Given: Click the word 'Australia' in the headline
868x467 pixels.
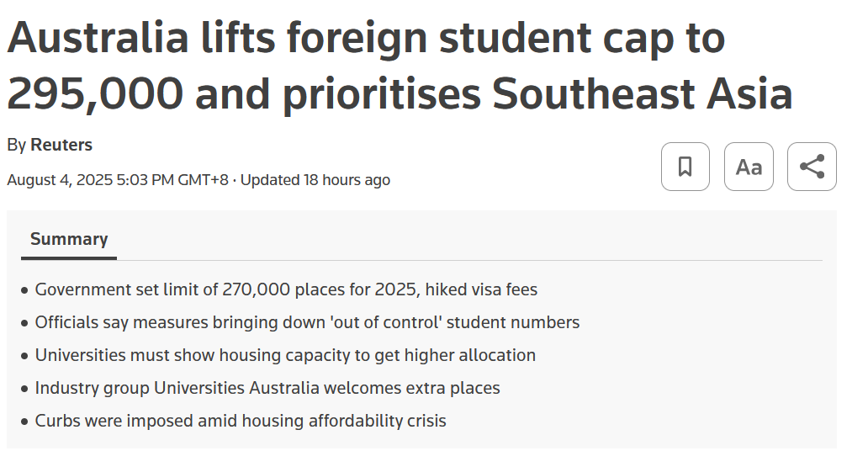Looking at the screenshot, I should 98,38.
